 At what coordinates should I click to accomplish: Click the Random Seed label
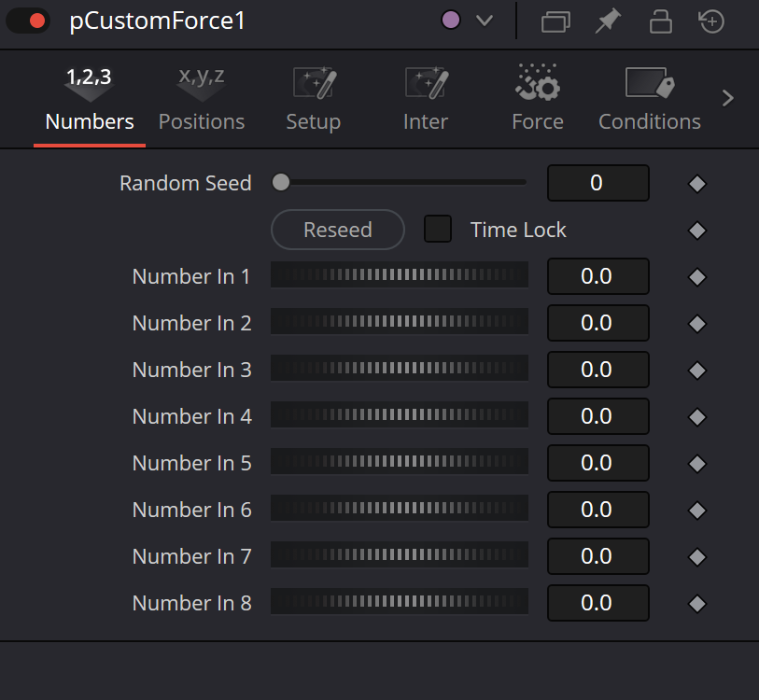[x=186, y=184]
